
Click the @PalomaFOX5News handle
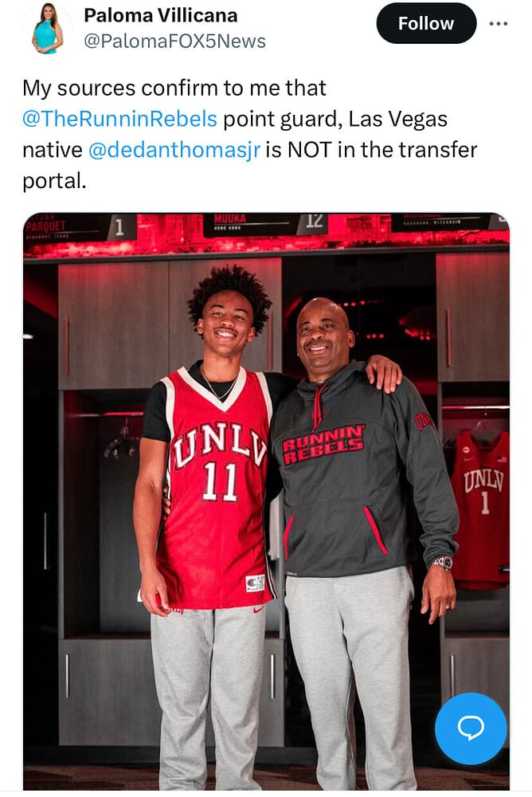point(174,41)
